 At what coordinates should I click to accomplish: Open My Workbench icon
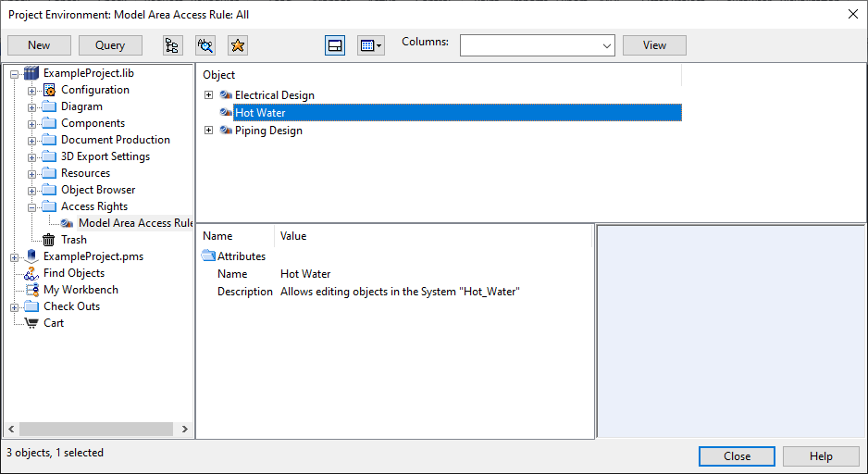(31, 290)
